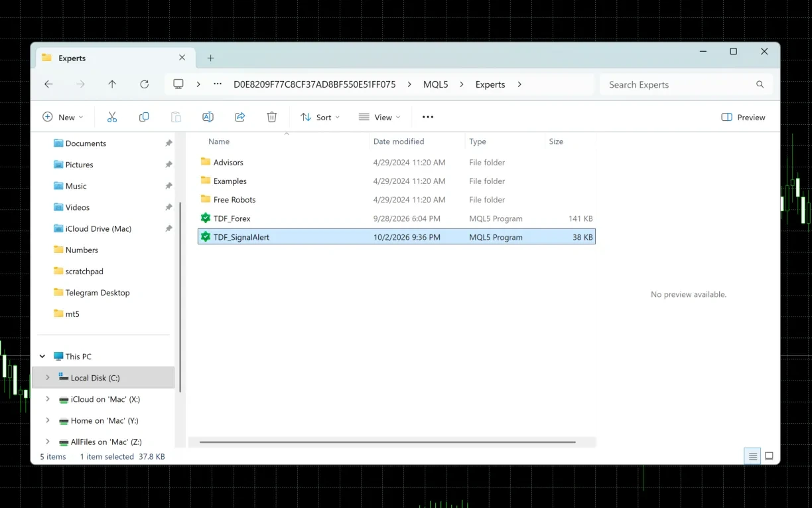Image resolution: width=812 pixels, height=508 pixels.
Task: Click the search magnifier icon
Action: 760,84
